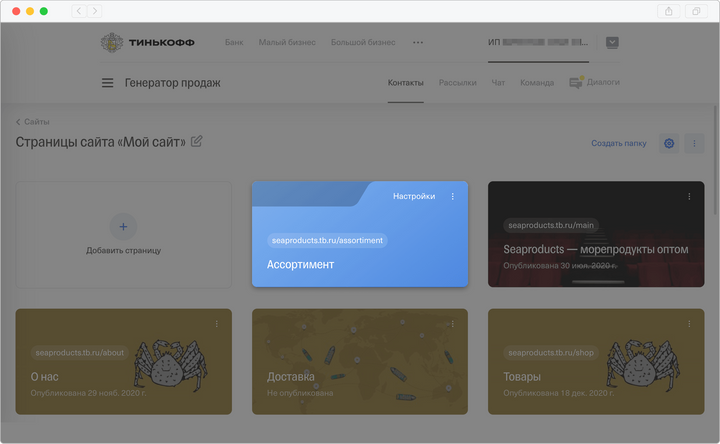720x444 pixels.
Task: Open page options menu next to the gear
Action: point(694,143)
